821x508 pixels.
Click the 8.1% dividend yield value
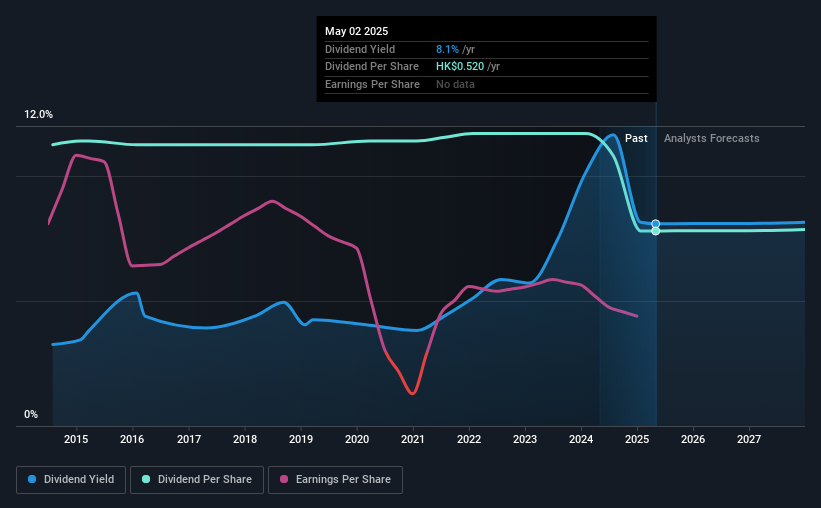[x=447, y=49]
